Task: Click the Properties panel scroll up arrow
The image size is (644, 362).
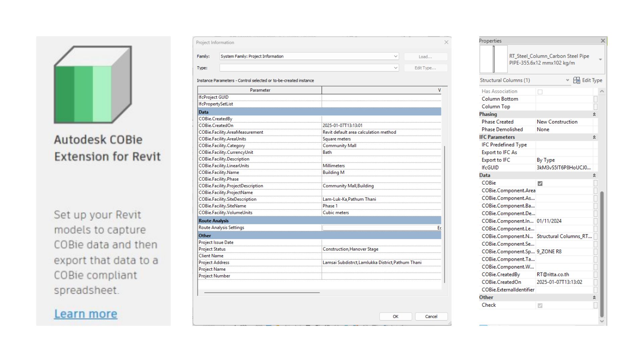Action: 602,91
